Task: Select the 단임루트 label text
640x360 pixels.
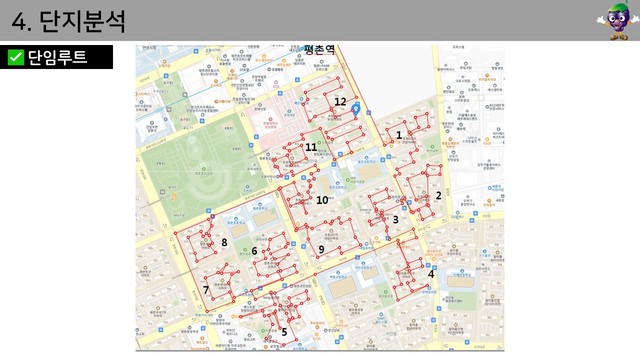Action: pyautogui.click(x=57, y=57)
